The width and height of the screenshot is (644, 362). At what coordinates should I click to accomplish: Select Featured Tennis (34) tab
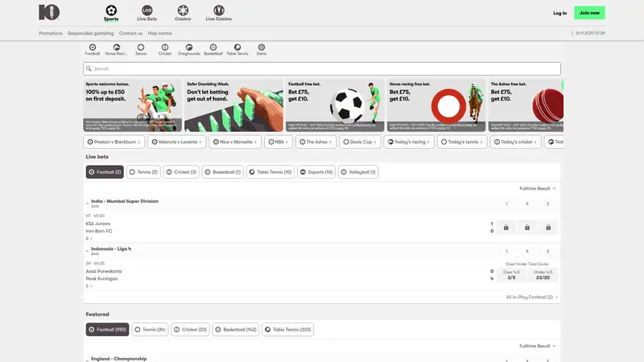[150, 330]
